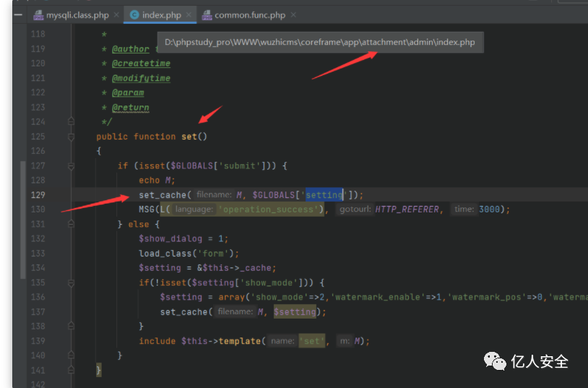Click fold end marker at line 138
The height and width of the screenshot is (388, 588).
coord(71,326)
